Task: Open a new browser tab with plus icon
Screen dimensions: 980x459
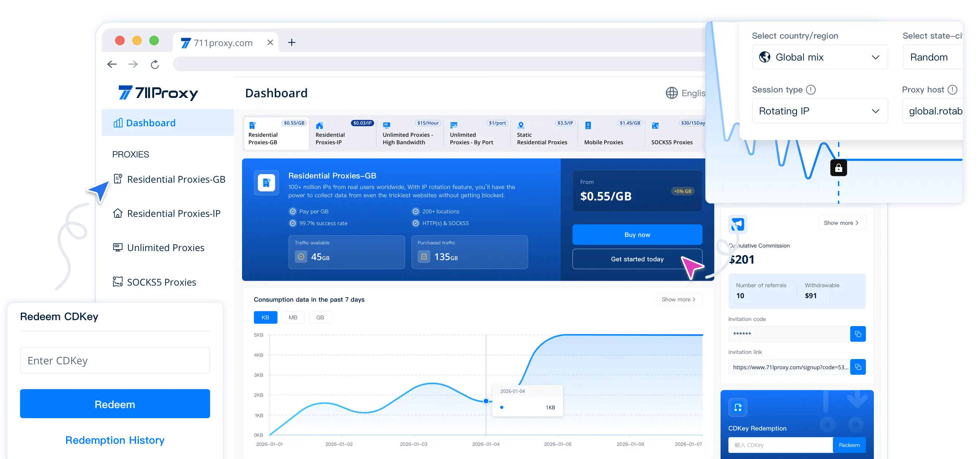Action: pos(292,42)
